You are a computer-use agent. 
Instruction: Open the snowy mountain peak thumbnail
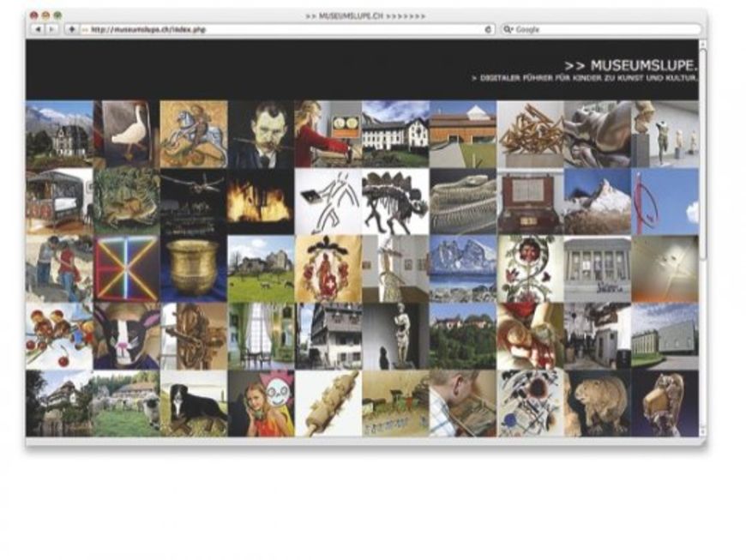coord(598,202)
